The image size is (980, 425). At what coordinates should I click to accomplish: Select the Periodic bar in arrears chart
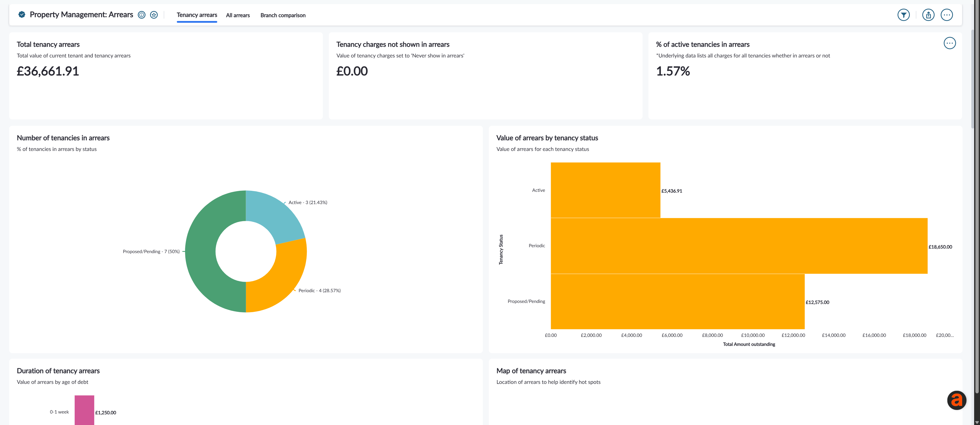pyautogui.click(x=739, y=246)
